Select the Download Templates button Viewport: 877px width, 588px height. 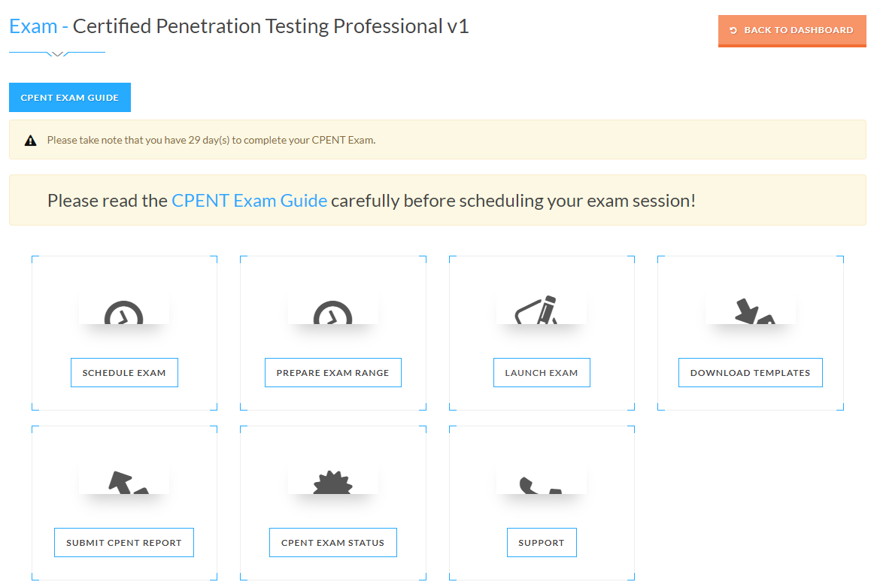(x=750, y=373)
